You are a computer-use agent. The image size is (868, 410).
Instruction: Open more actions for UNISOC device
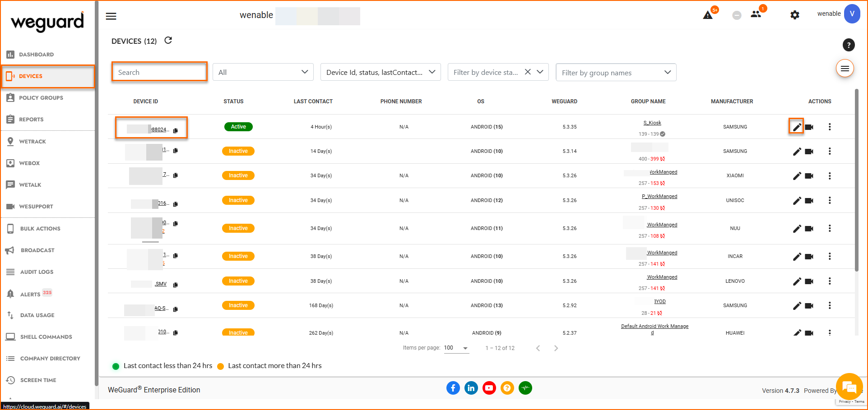(830, 200)
